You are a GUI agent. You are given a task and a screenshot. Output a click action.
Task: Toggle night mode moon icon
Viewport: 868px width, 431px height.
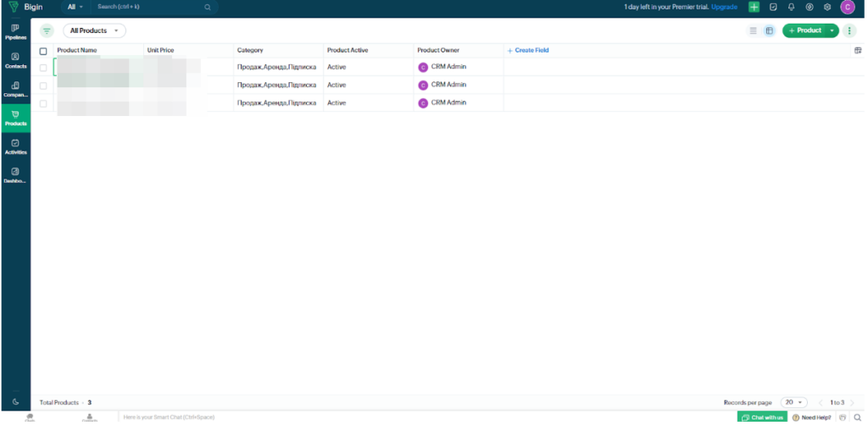(x=15, y=401)
